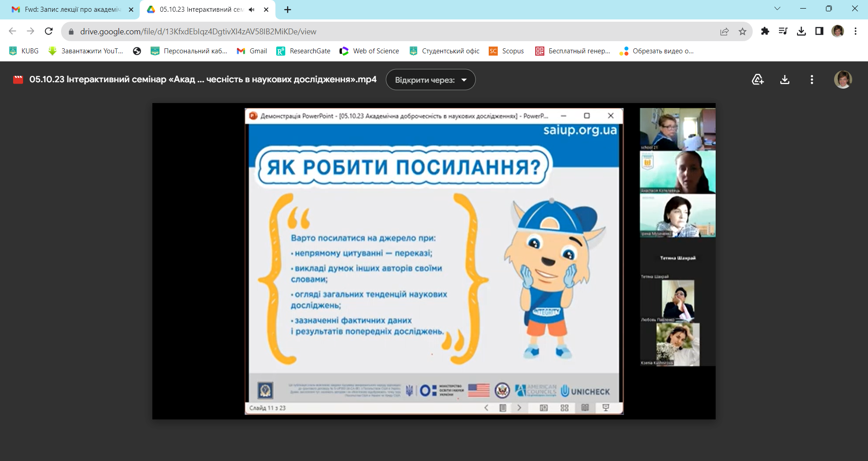Open more actions via three-dot menu
Image resolution: width=868 pixels, height=461 pixels.
[x=811, y=79]
